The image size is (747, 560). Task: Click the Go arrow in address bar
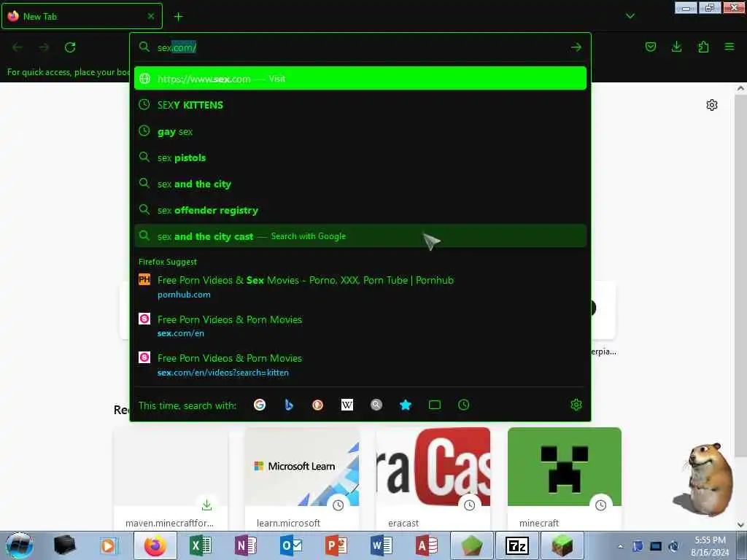click(x=576, y=47)
